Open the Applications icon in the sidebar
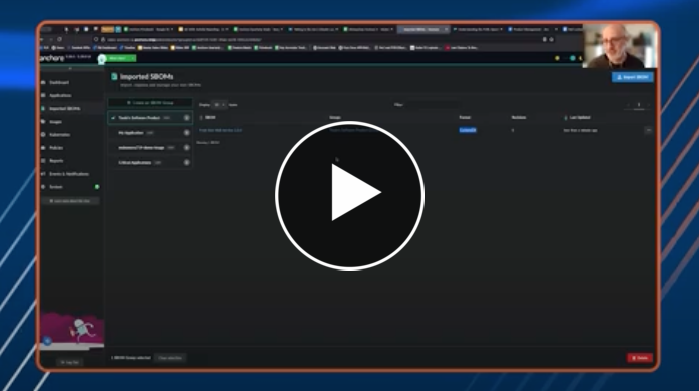 click(43, 95)
